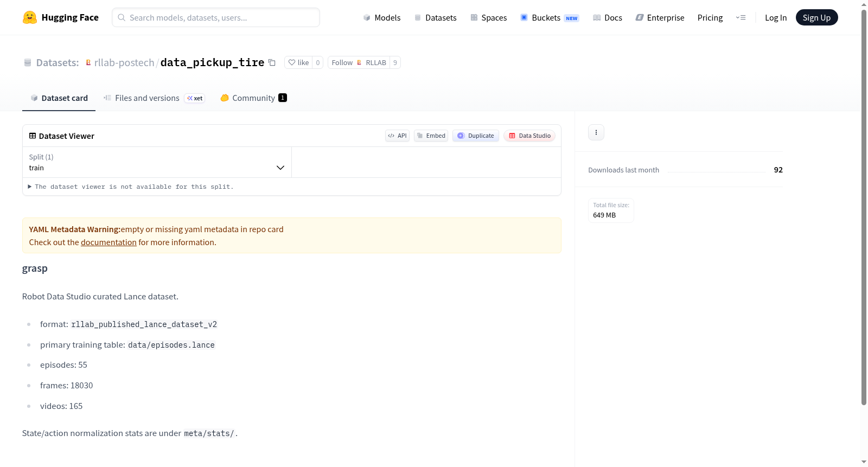868x467 pixels.
Task: Open the documentation link in YAML warning
Action: [x=108, y=242]
